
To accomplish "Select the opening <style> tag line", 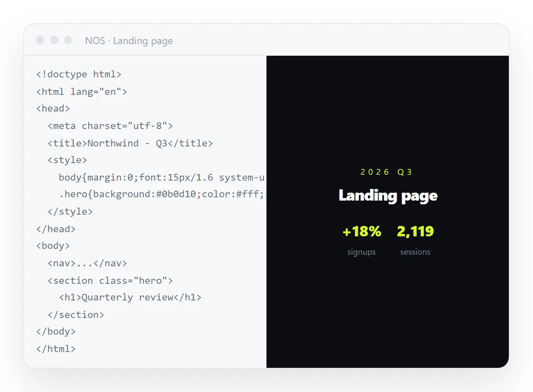I will tap(67, 160).
